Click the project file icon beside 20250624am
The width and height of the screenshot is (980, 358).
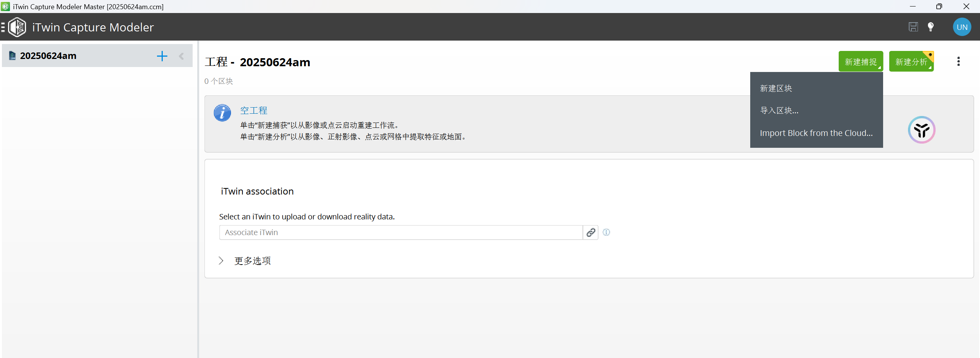[x=12, y=56]
